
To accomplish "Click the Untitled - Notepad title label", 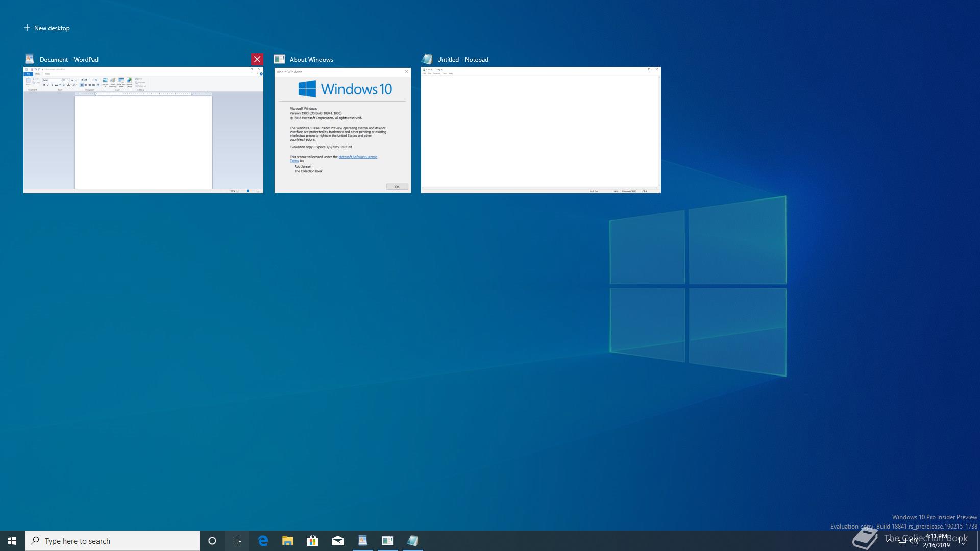I will pyautogui.click(x=463, y=59).
